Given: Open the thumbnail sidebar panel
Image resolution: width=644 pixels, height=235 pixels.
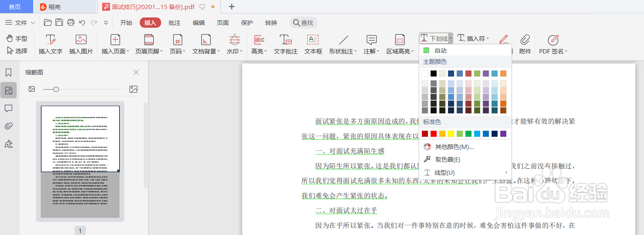Looking at the screenshot, I should tap(8, 90).
